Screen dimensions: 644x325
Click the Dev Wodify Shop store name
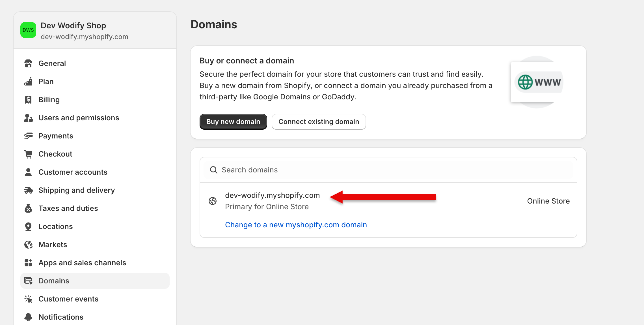(73, 25)
